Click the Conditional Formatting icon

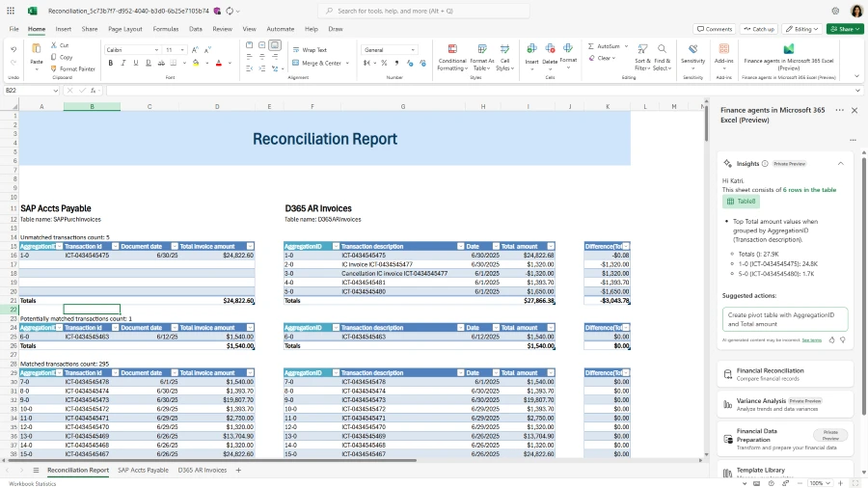[451, 50]
